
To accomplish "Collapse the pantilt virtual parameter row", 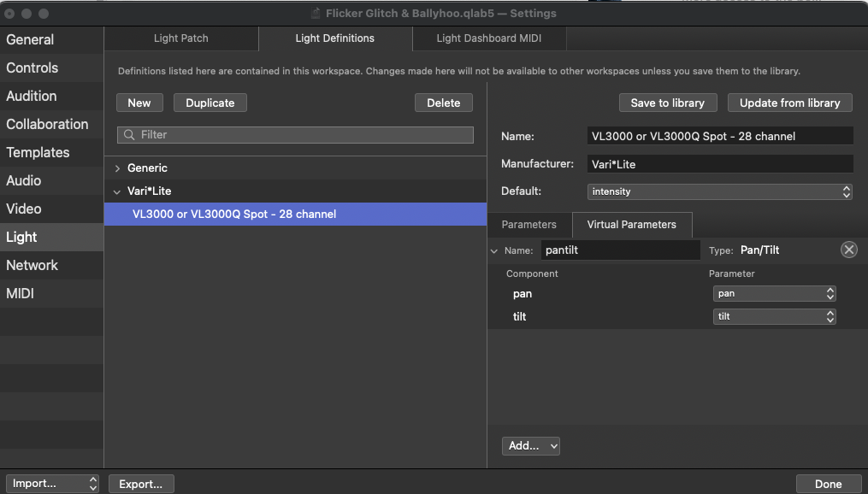I will click(x=493, y=250).
